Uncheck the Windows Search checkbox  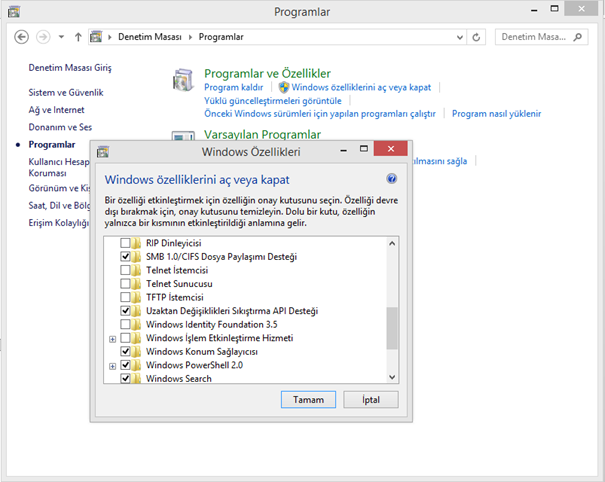(x=125, y=378)
